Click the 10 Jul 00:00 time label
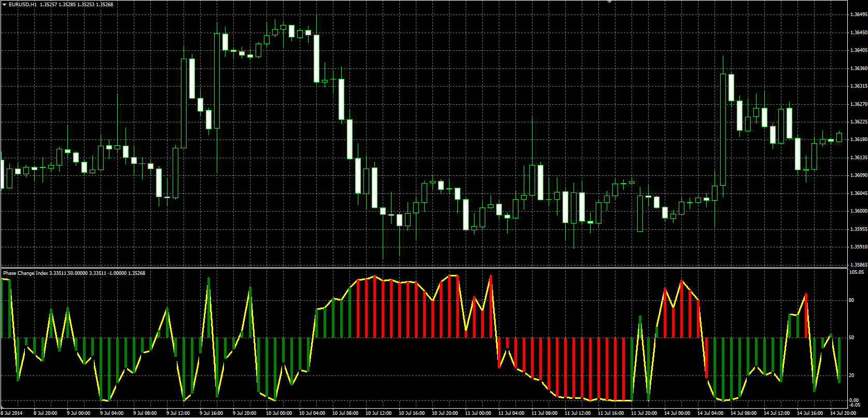The width and height of the screenshot is (868, 418). [279, 413]
